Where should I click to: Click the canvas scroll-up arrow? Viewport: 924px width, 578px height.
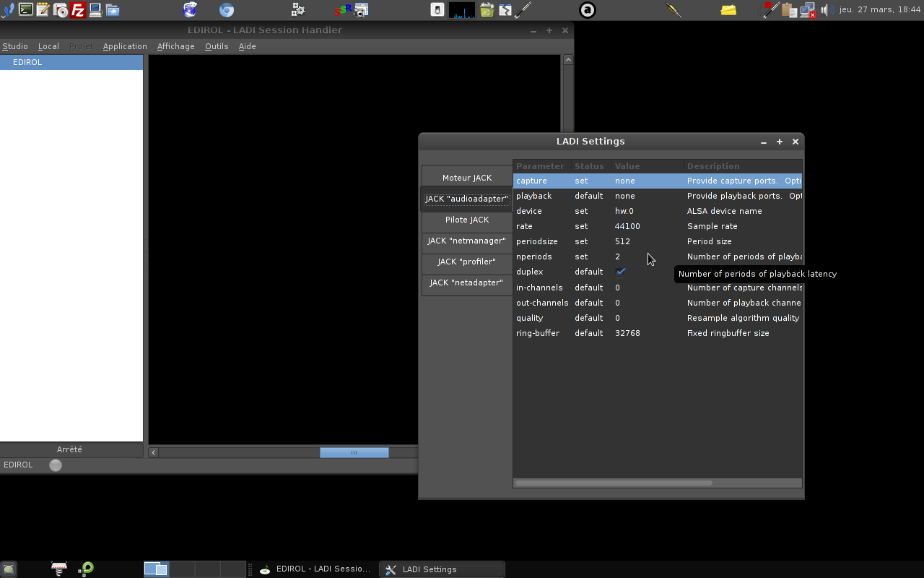click(x=568, y=60)
